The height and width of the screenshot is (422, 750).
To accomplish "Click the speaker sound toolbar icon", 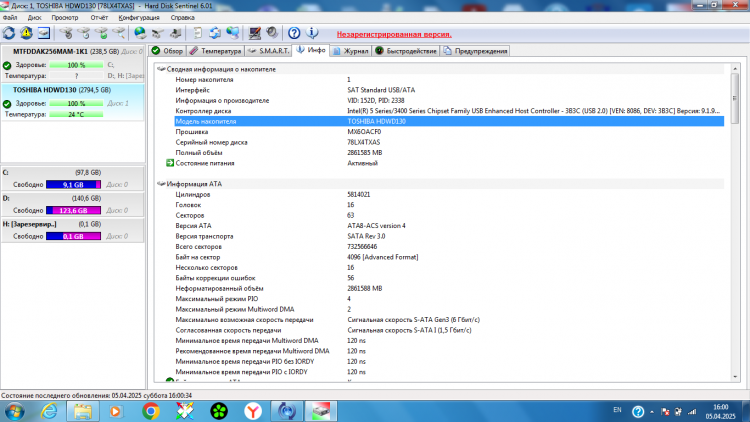I will [272, 33].
